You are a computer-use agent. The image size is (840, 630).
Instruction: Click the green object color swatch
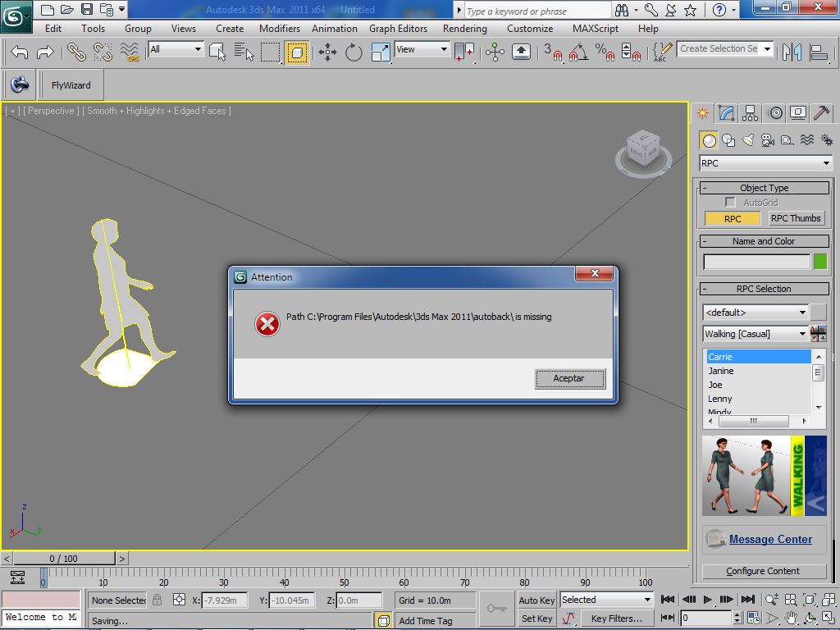click(x=820, y=262)
